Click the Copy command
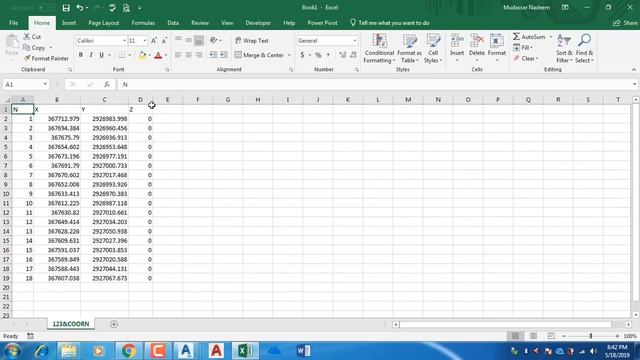This screenshot has width=640, height=360. [35, 48]
